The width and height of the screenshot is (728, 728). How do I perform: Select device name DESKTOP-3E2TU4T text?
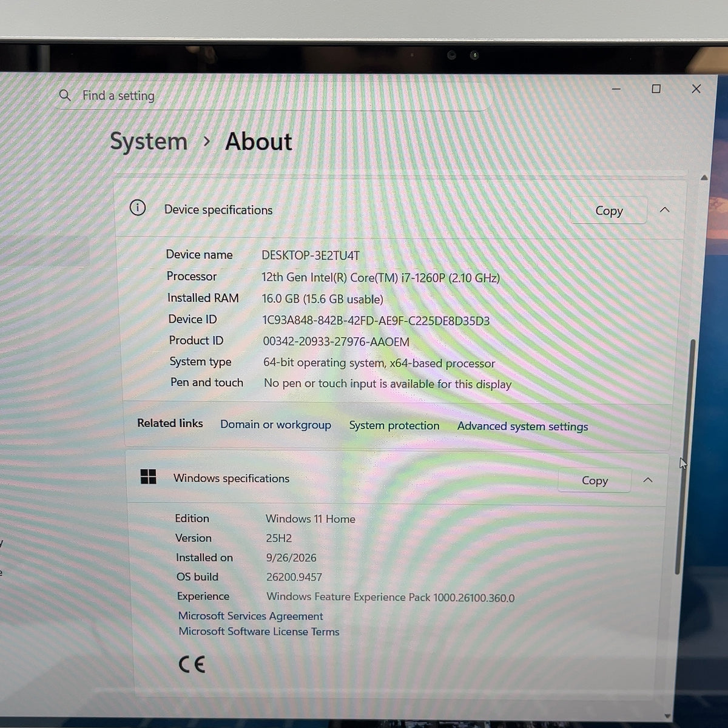311,255
